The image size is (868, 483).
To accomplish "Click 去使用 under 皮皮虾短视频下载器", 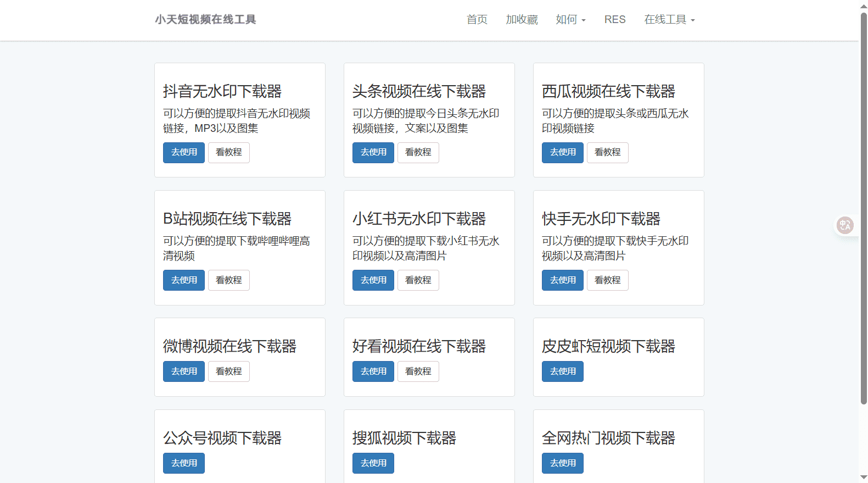I will pos(563,371).
